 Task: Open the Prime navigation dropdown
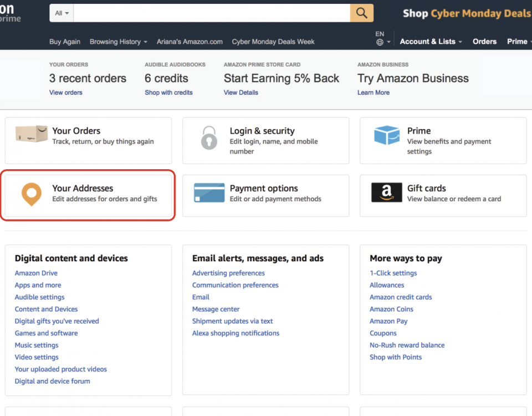[519, 42]
